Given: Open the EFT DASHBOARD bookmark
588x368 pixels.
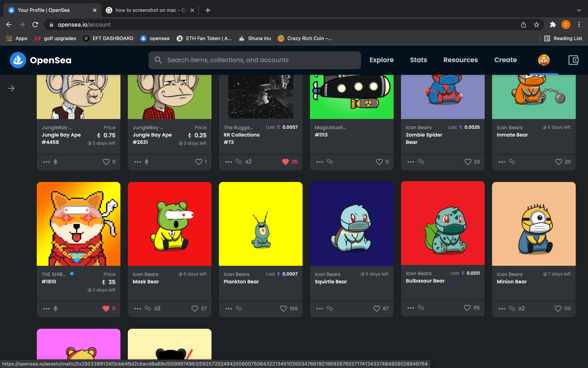Looking at the screenshot, I should coord(108,38).
